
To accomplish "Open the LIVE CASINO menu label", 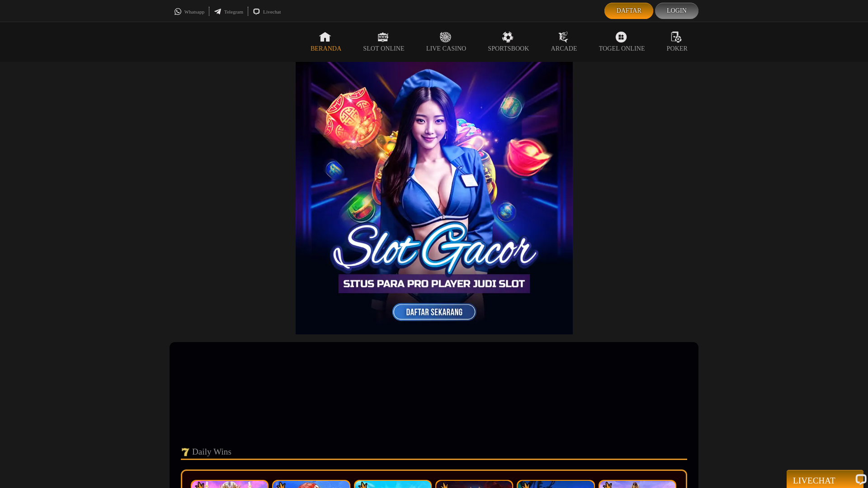I will [446, 49].
